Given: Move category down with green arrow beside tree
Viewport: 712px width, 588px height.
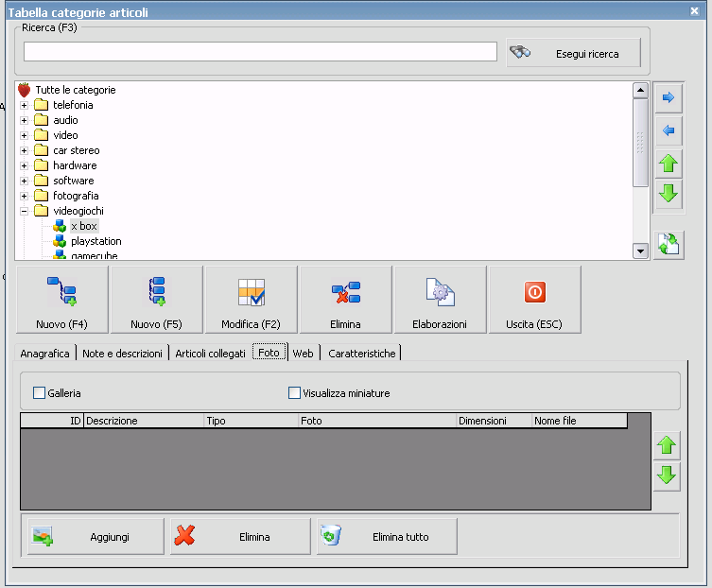Looking at the screenshot, I should pyautogui.click(x=669, y=194).
